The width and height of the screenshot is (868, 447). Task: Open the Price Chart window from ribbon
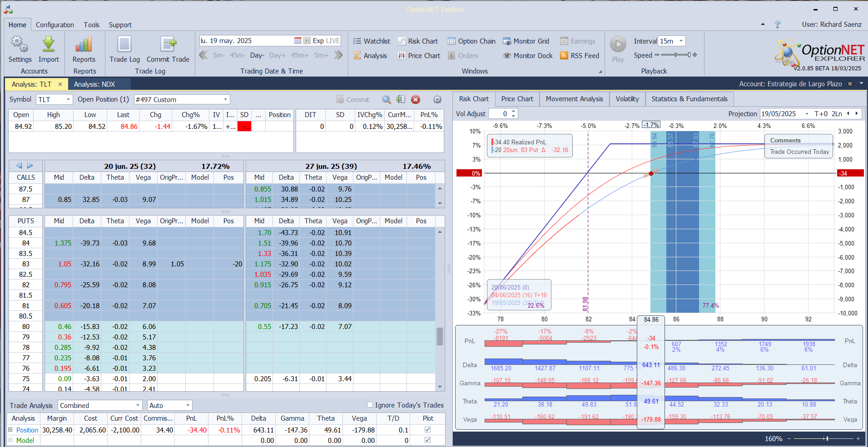click(419, 55)
